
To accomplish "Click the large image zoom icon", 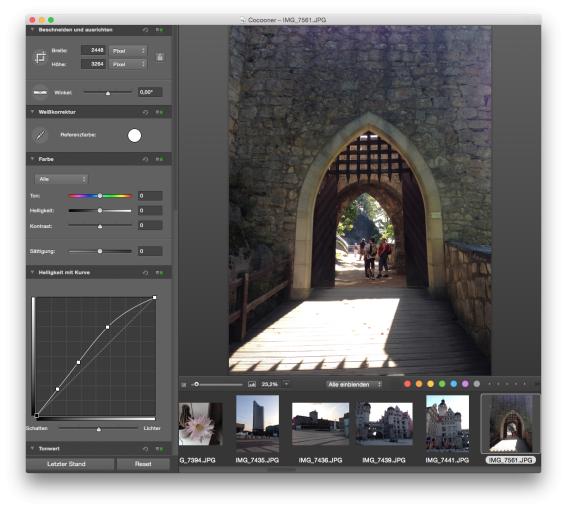I will point(252,384).
